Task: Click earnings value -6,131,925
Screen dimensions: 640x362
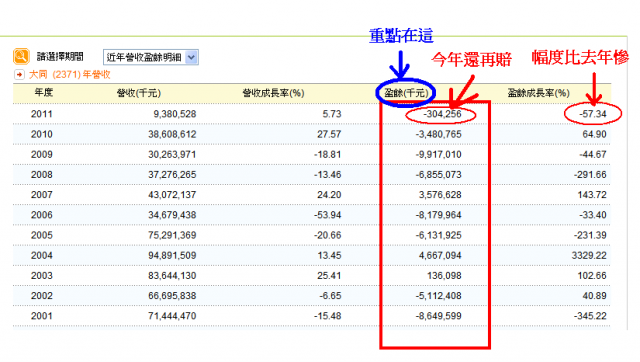Action: pyautogui.click(x=438, y=235)
